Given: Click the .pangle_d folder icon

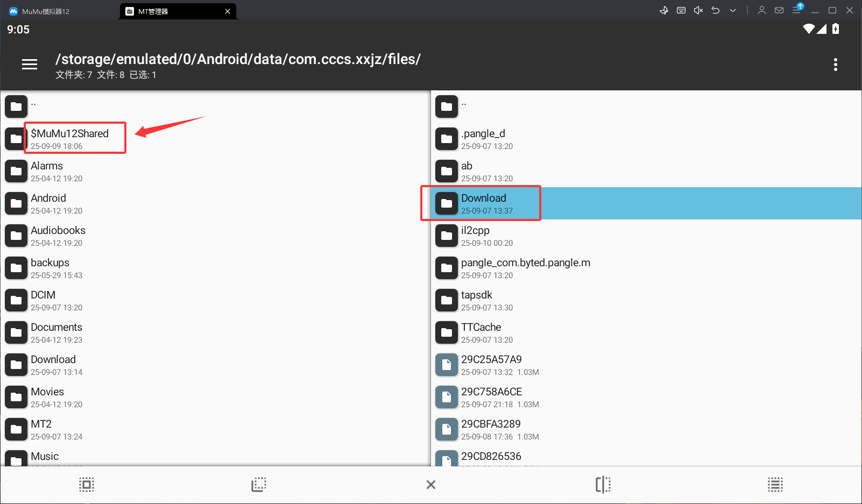Looking at the screenshot, I should pyautogui.click(x=447, y=139).
